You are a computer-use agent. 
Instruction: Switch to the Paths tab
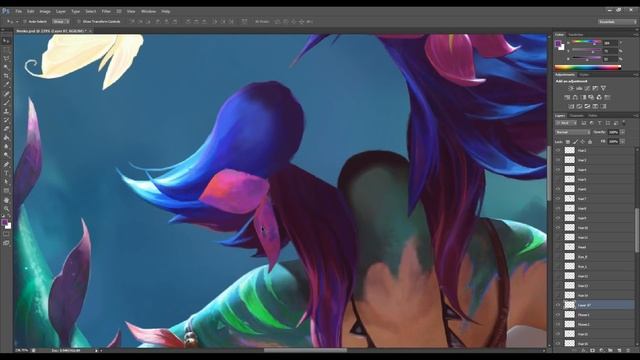(593, 116)
